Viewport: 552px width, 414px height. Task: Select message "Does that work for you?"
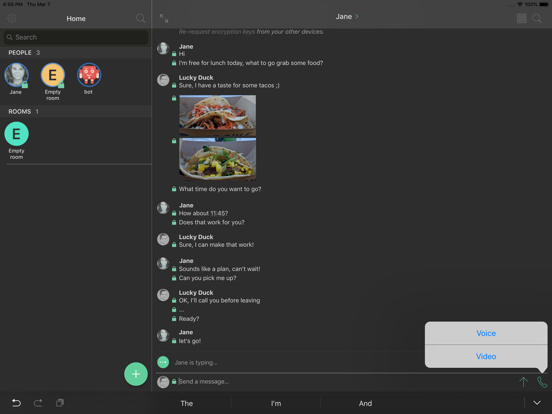211,222
